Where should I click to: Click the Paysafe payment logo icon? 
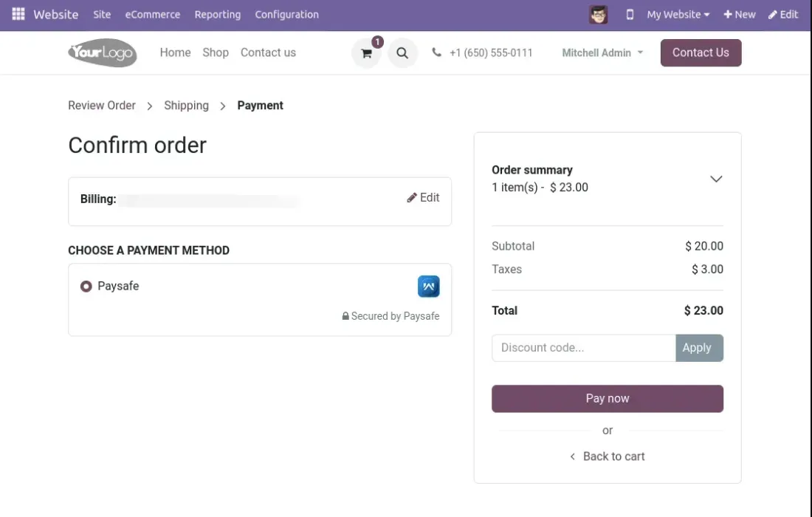[428, 287]
